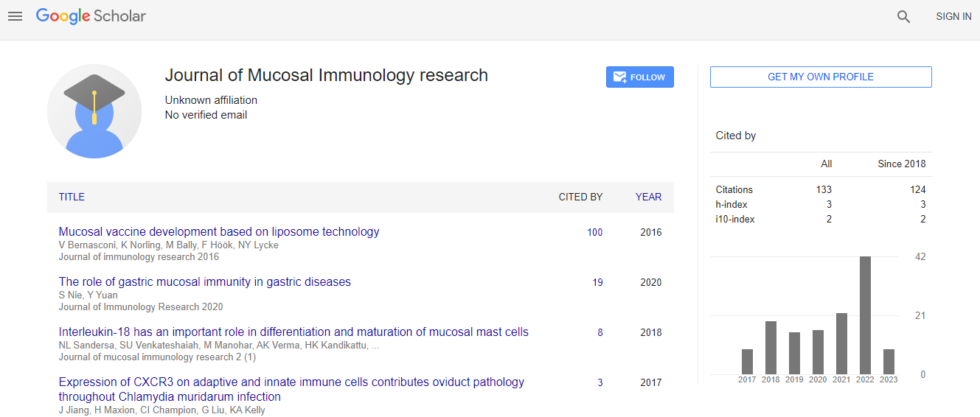Sort publications by Title column header
980x417 pixels.
coord(72,197)
